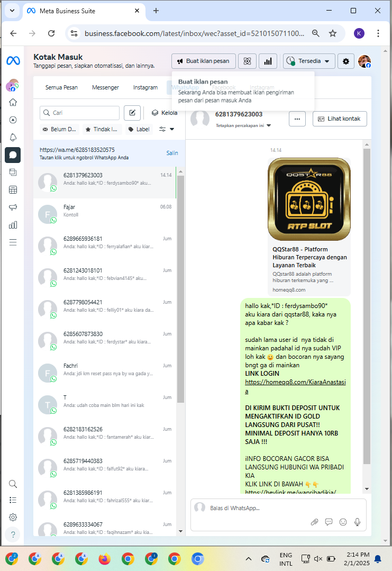Open the Notifications bell sidebar icon
The width and height of the screenshot is (392, 571).
coord(13,137)
